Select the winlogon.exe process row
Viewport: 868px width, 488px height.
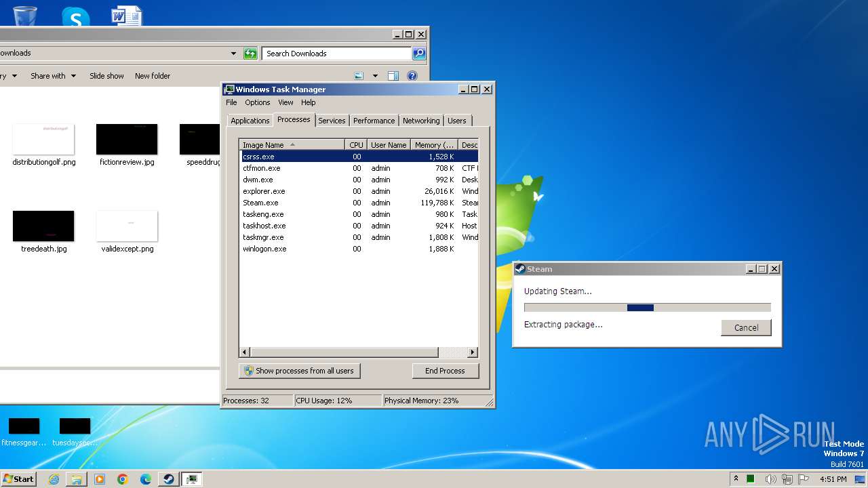[x=359, y=249]
